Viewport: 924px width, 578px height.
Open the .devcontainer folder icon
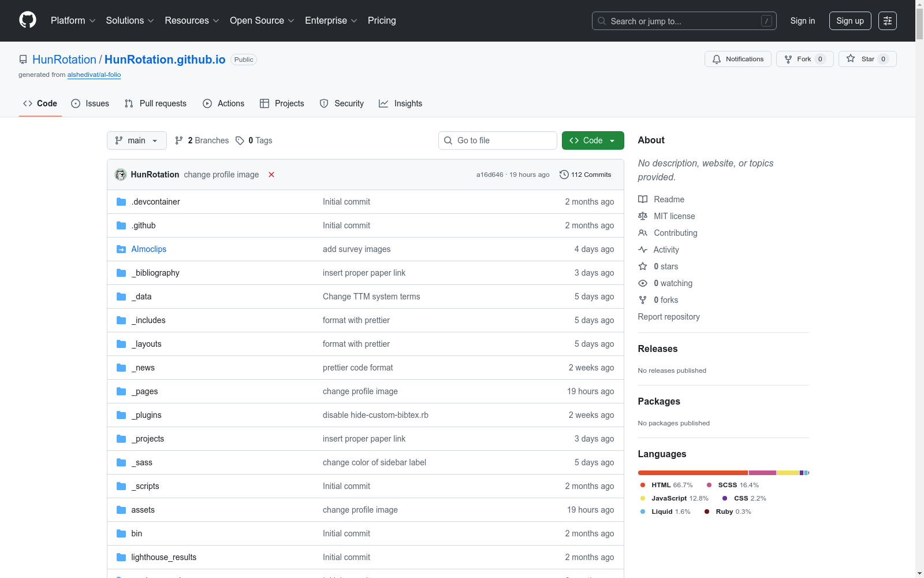click(x=121, y=202)
